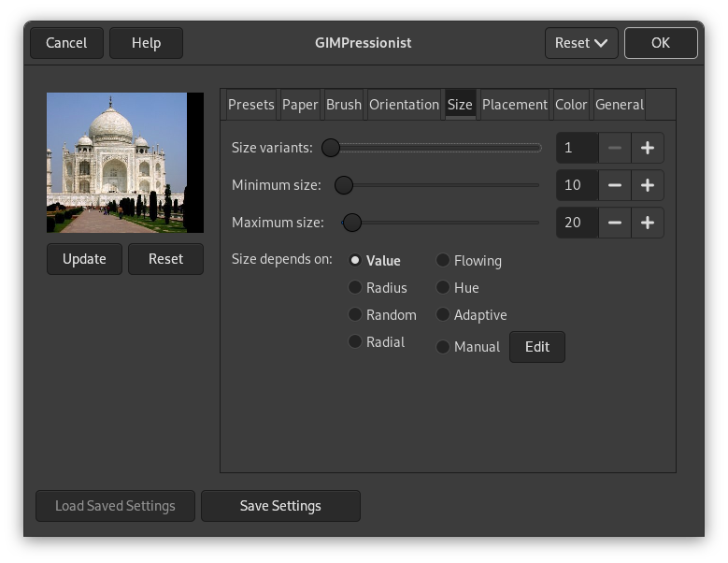Viewport: 728px width, 563px height.
Task: Click the Maximum size slider handle
Action: 351,223
